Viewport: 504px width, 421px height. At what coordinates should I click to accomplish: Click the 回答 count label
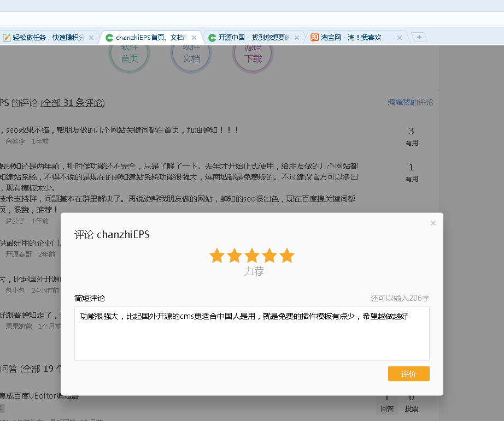[386, 408]
